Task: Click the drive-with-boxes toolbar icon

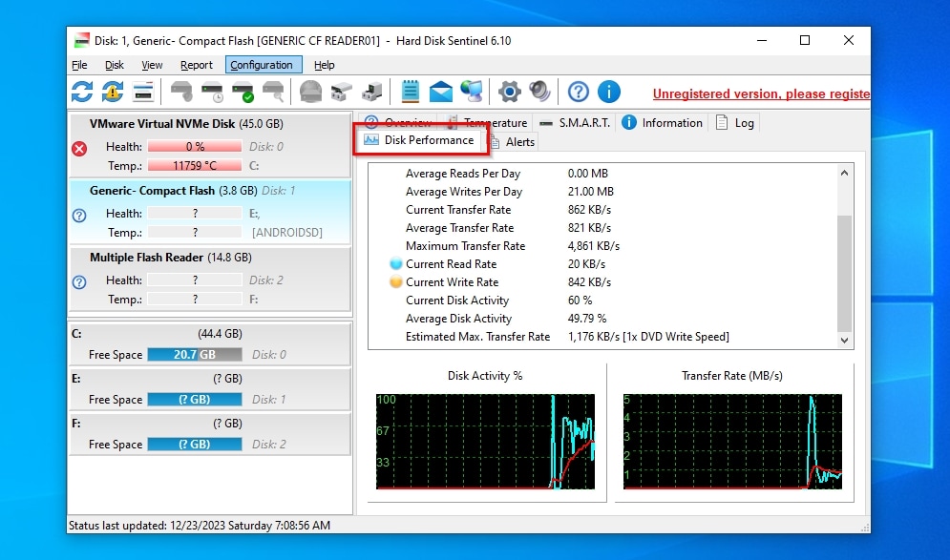Action: point(342,92)
